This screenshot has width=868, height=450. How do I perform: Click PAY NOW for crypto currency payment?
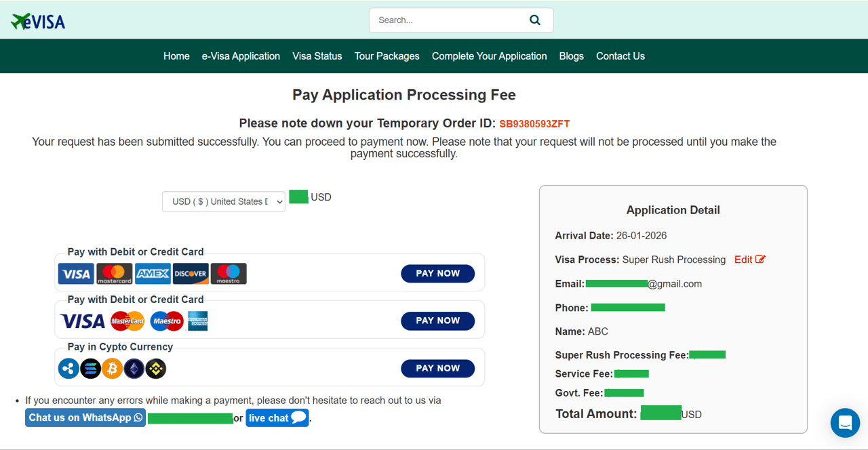[x=437, y=368]
